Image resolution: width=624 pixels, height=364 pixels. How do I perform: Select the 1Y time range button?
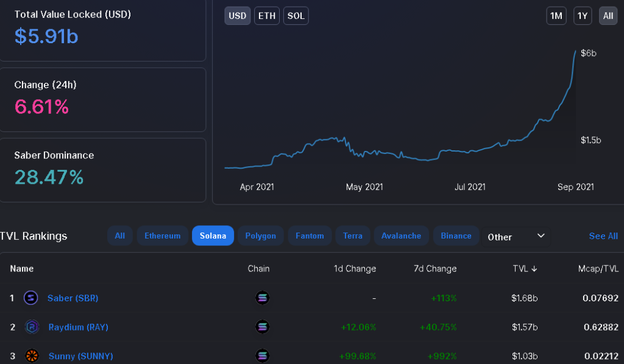[x=583, y=16]
